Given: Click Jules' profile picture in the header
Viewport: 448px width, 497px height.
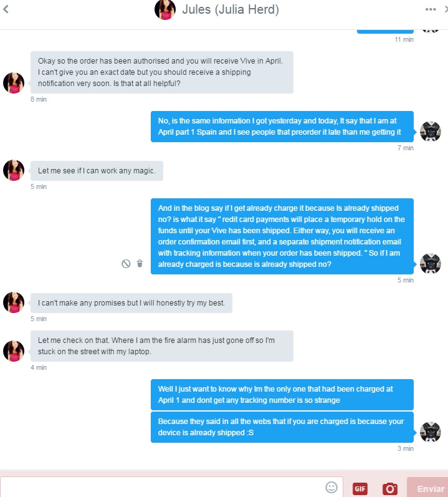Looking at the screenshot, I should click(x=165, y=9).
